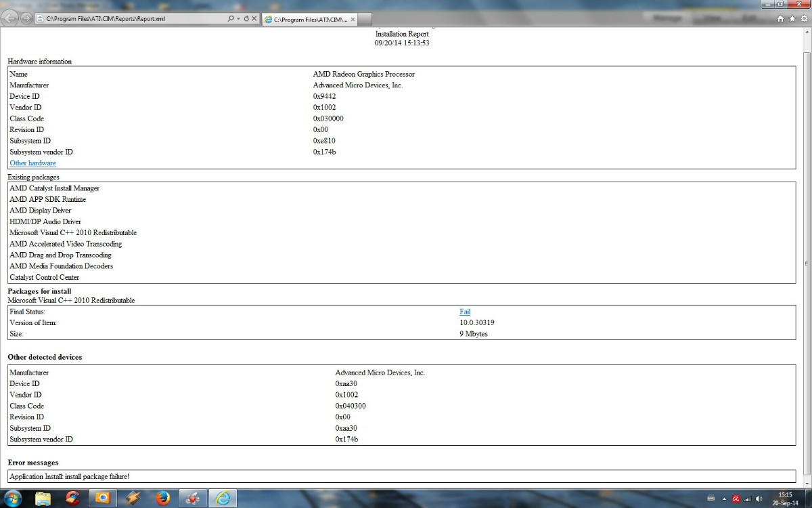Click the size value '9 Mbytes'

[x=474, y=334]
